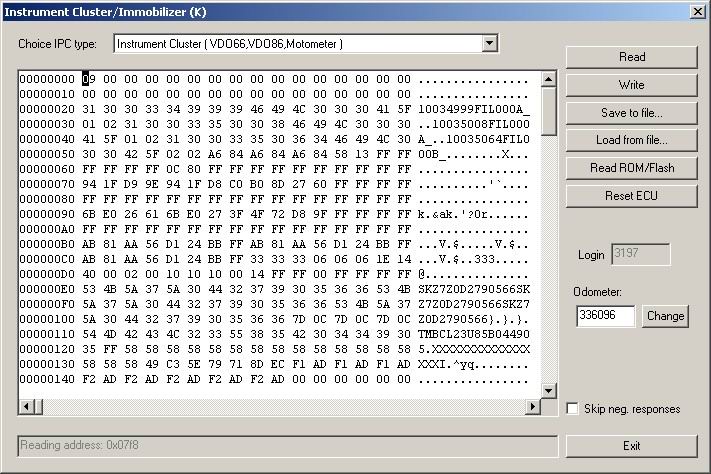Apply the odometer with Change button
This screenshot has width=711, height=474.
pyautogui.click(x=665, y=316)
